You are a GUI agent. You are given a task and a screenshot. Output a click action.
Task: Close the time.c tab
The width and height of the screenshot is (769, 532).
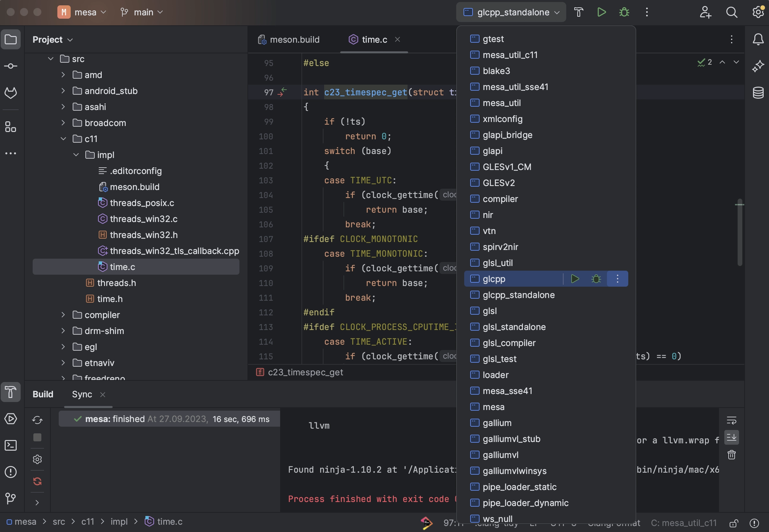[x=397, y=39]
